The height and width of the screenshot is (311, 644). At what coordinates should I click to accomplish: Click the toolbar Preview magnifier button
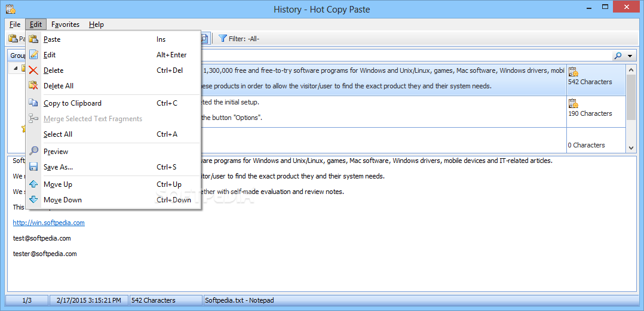pos(205,39)
